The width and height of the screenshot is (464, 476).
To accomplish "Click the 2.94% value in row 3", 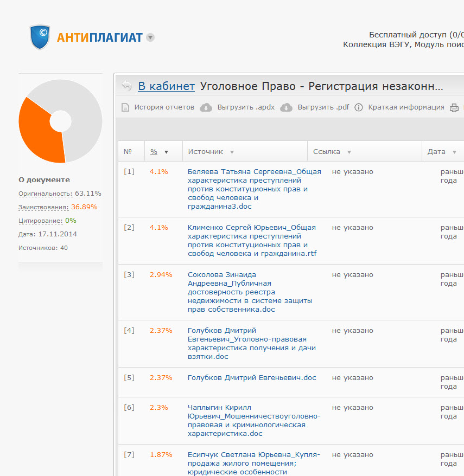I will coord(161,274).
